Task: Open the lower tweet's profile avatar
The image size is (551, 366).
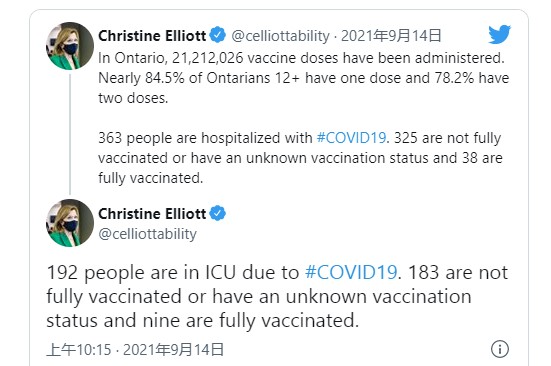Action: click(70, 223)
